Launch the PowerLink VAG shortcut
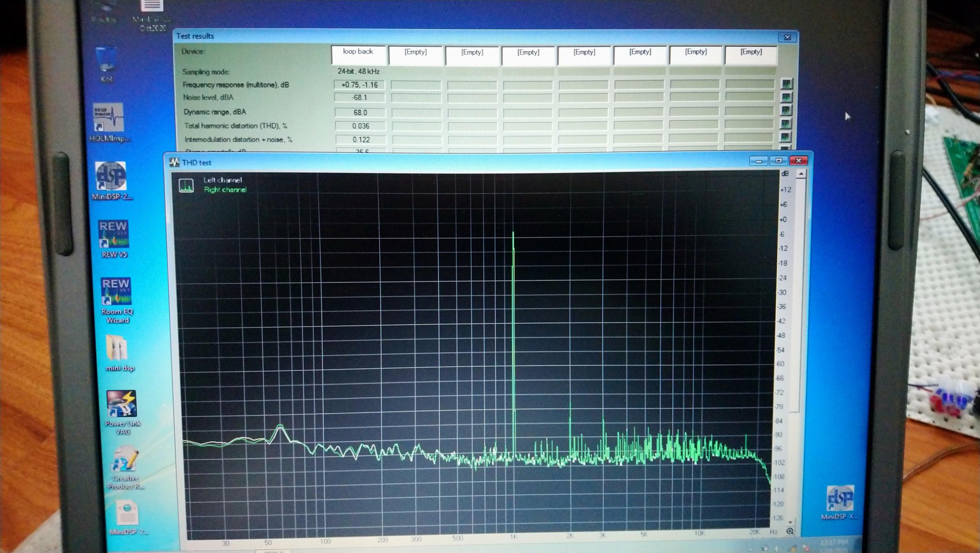 pyautogui.click(x=122, y=412)
